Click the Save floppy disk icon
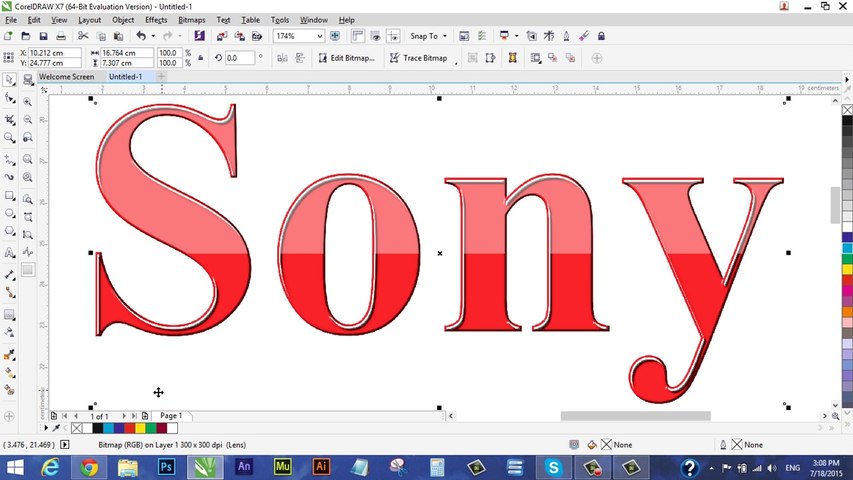853x480 pixels. [x=44, y=36]
